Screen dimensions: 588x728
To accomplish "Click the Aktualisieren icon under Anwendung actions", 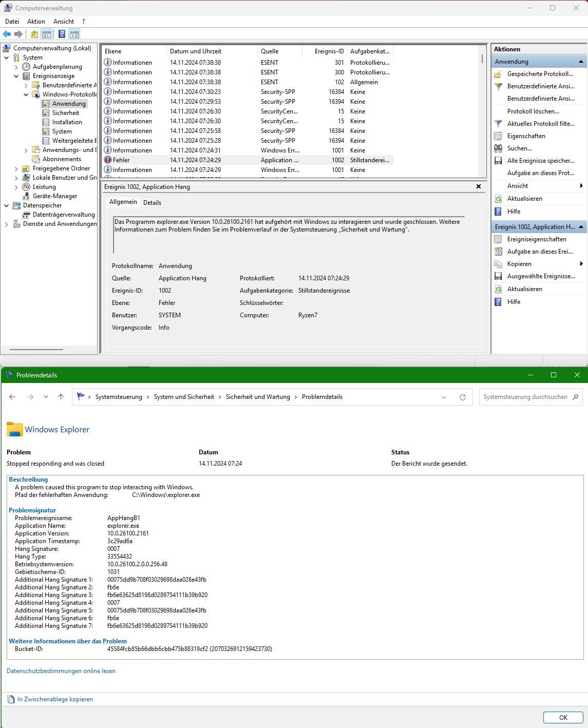I will point(498,199).
